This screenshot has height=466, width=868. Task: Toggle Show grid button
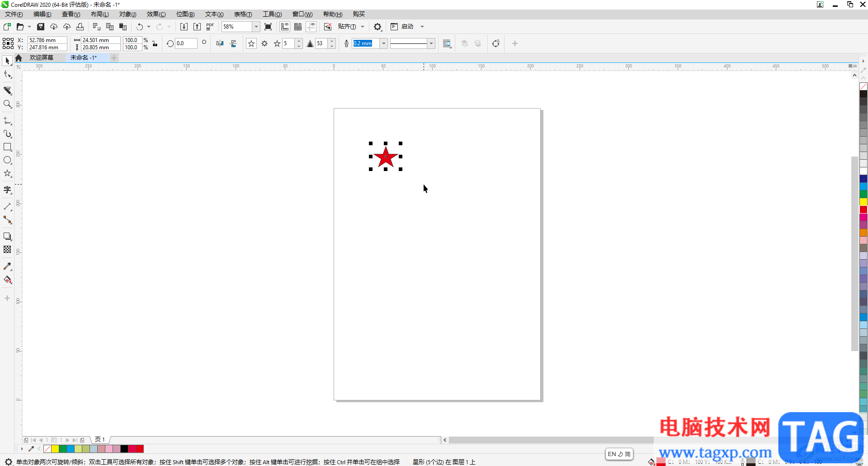[x=298, y=27]
